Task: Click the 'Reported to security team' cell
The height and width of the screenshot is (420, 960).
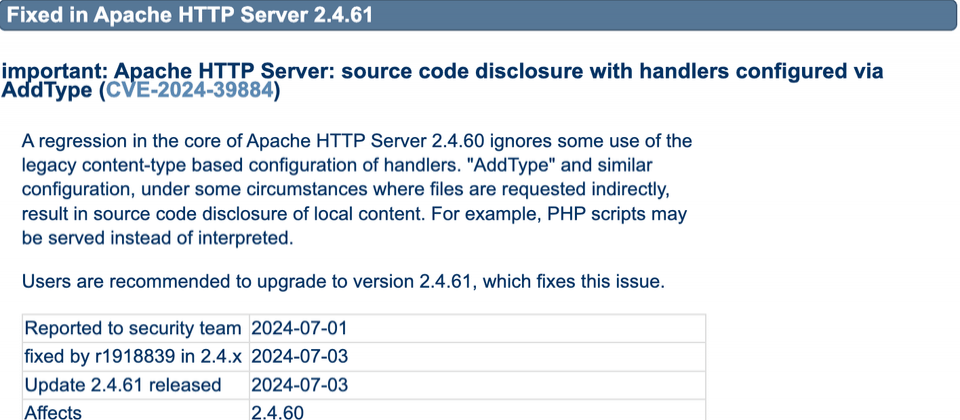Action: [136, 328]
